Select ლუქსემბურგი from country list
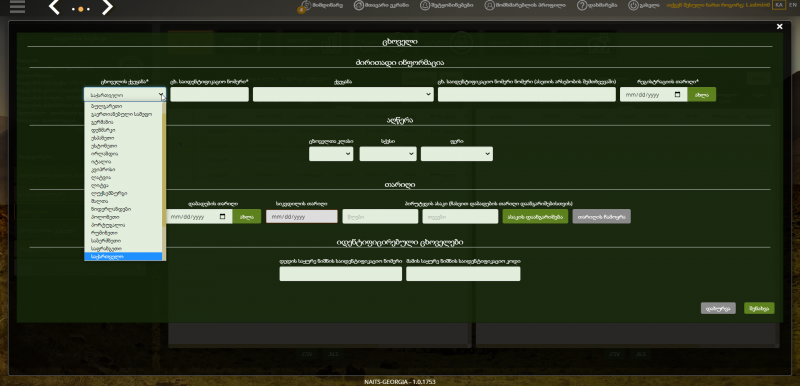The image size is (800, 386). [x=123, y=193]
